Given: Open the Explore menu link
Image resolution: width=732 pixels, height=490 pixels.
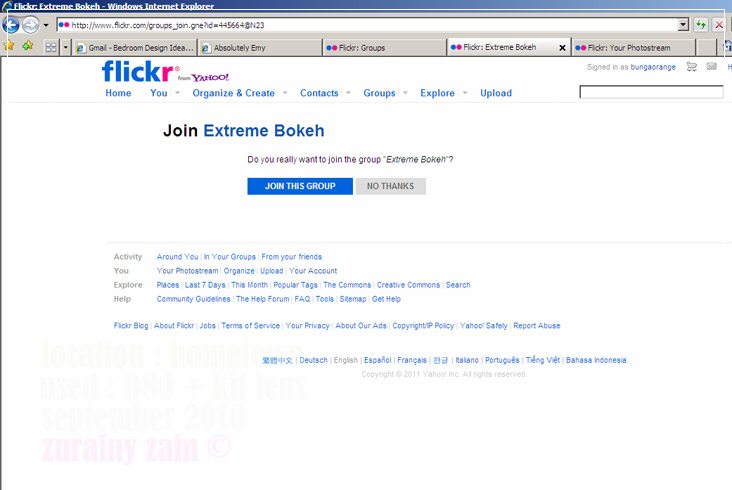Looking at the screenshot, I should (x=437, y=93).
